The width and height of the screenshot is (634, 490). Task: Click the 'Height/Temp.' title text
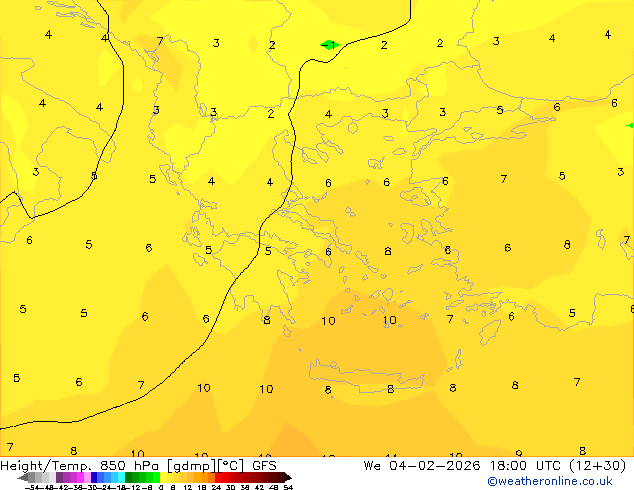46,466
